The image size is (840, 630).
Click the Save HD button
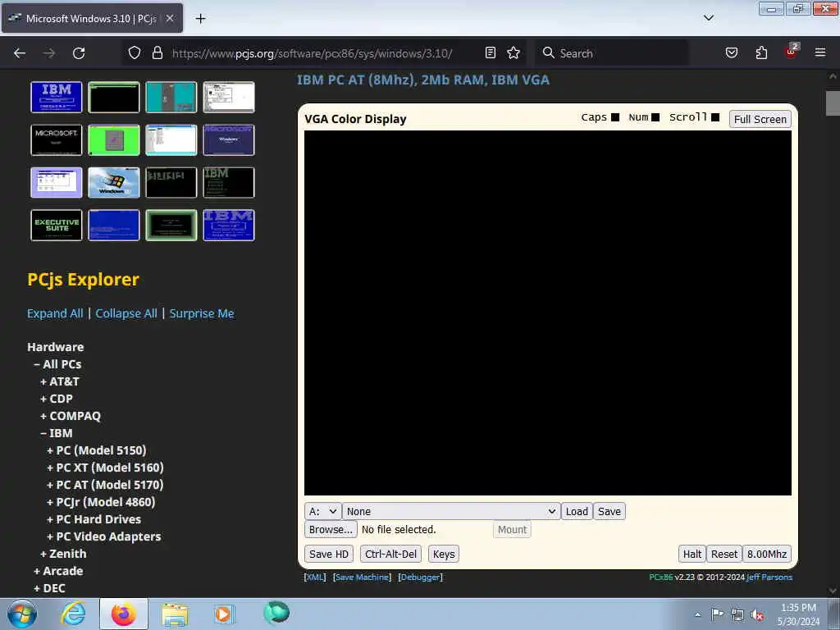click(x=329, y=554)
